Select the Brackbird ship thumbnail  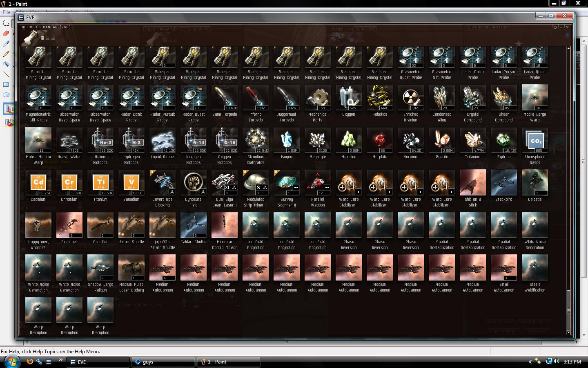coord(504,183)
